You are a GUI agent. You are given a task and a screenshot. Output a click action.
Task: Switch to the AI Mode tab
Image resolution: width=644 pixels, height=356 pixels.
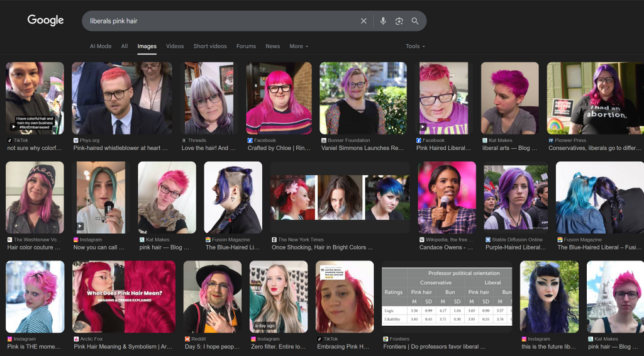click(101, 47)
